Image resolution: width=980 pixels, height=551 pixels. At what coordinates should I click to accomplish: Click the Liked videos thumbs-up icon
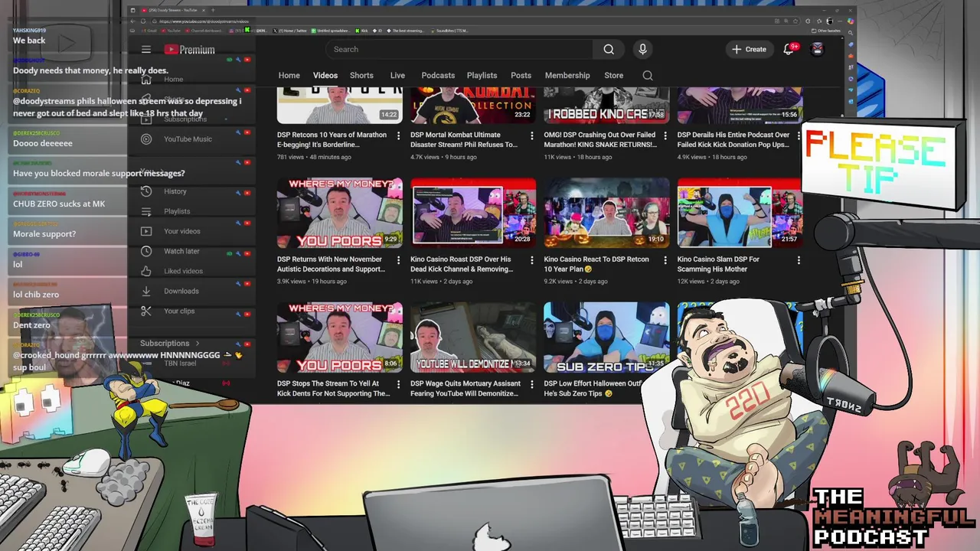click(x=146, y=271)
